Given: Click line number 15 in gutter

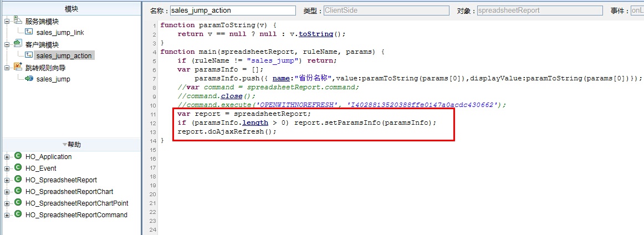Looking at the screenshot, I should click(x=153, y=150).
